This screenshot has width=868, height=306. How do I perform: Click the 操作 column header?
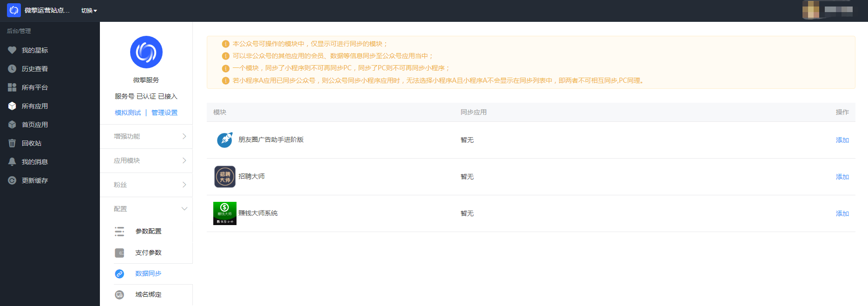click(x=842, y=112)
